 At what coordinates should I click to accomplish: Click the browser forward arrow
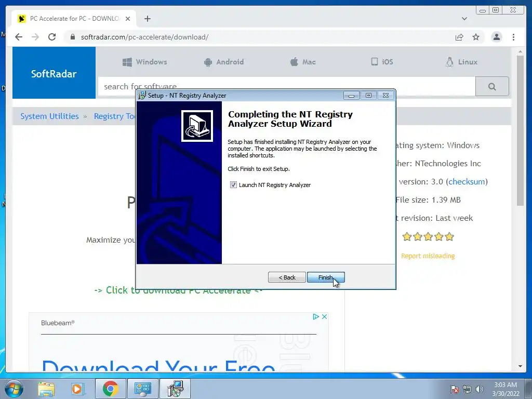(35, 37)
